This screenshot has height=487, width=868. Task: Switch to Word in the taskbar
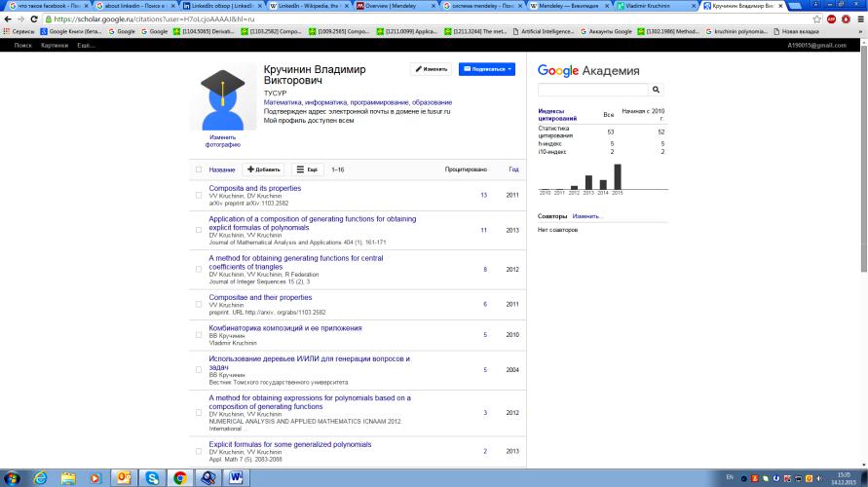click(236, 477)
